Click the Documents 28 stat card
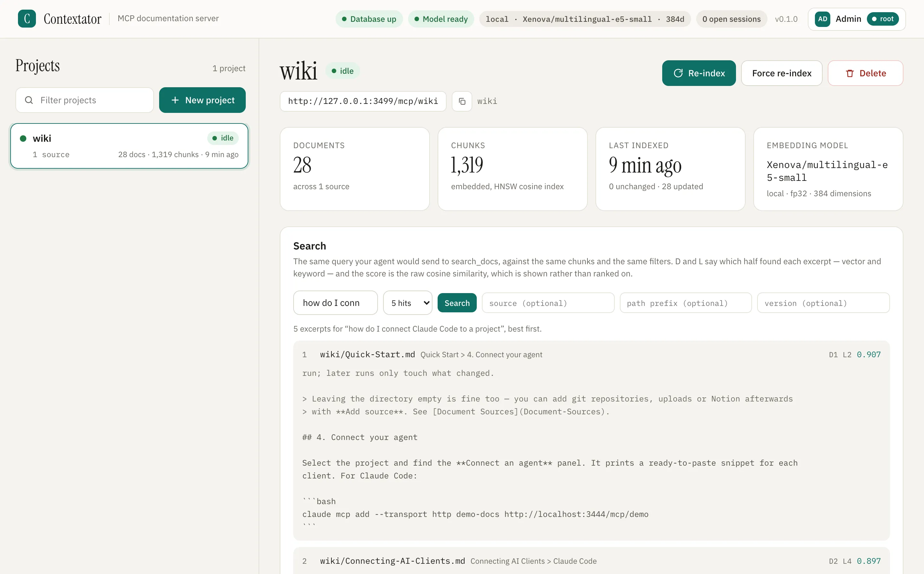The image size is (924, 574). point(355,169)
